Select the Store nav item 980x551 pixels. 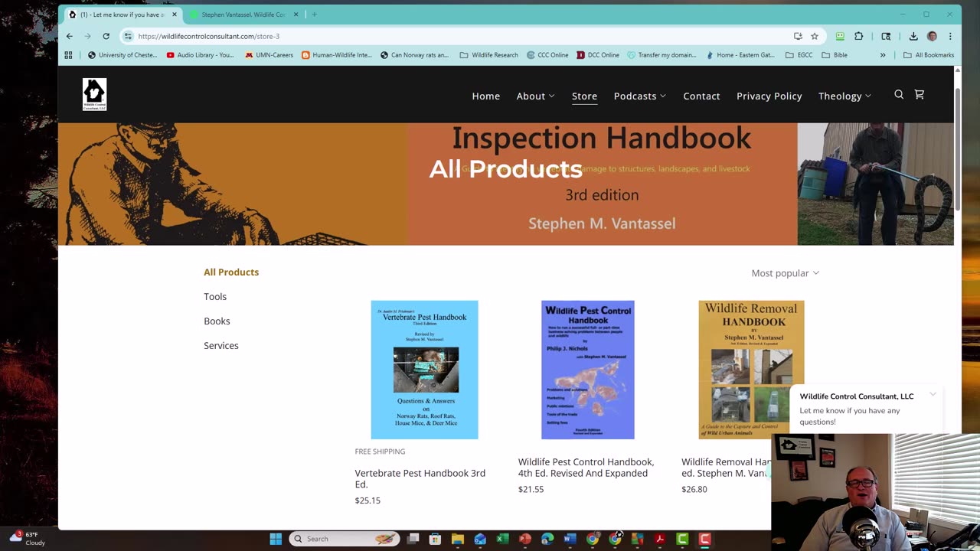tap(584, 96)
